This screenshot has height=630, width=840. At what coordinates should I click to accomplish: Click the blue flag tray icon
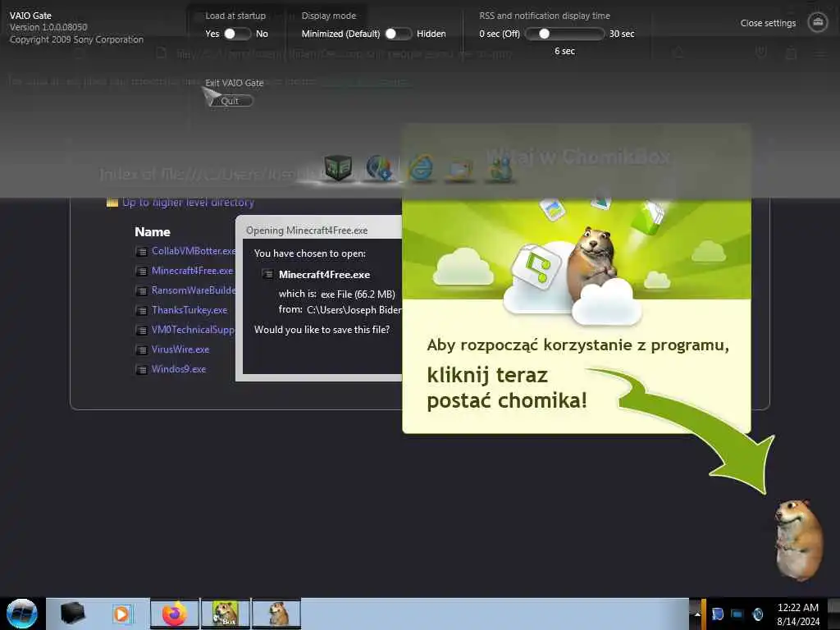(718, 614)
